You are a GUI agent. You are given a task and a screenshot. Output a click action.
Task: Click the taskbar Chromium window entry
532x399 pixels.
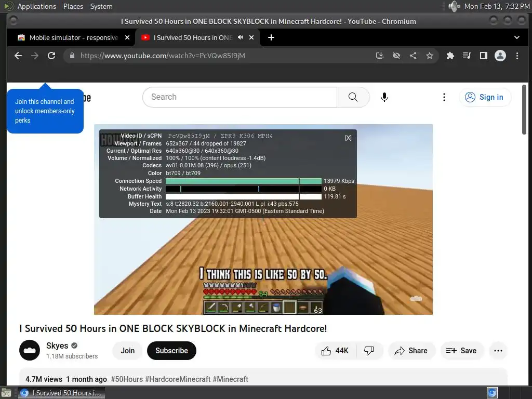(61, 393)
